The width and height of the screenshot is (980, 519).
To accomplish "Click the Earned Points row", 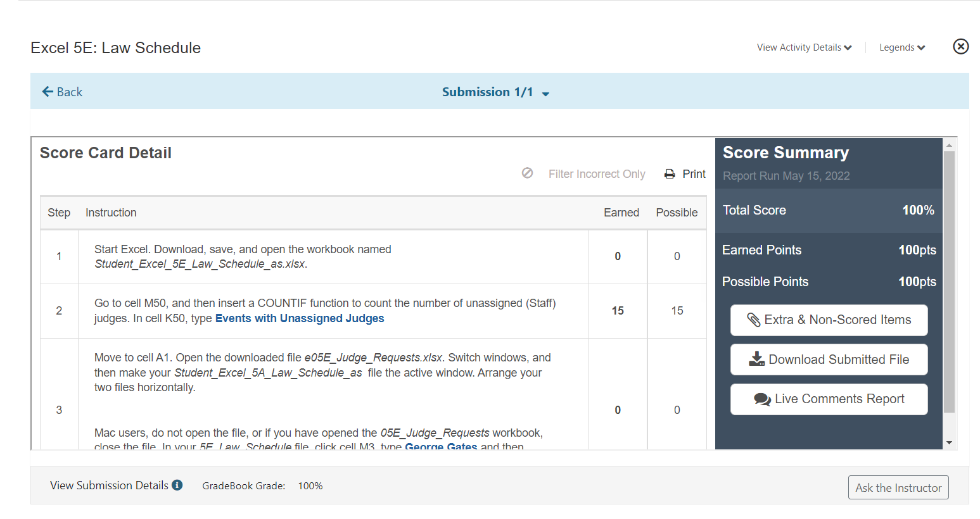I will pyautogui.click(x=829, y=250).
